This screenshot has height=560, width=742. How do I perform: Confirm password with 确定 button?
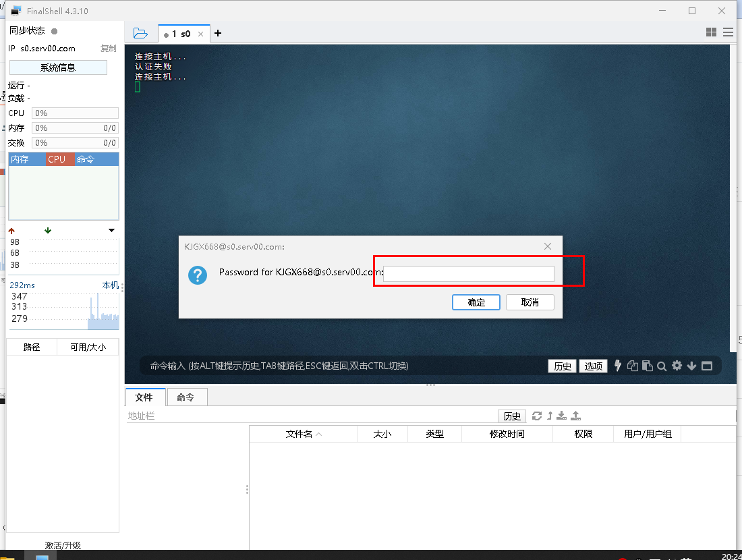pos(476,302)
